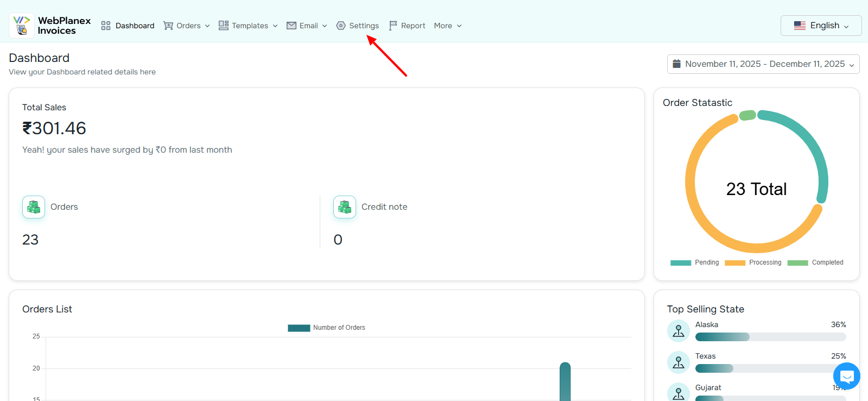Open the Orders menu item
Screen dimensions: 868x401
click(x=187, y=26)
